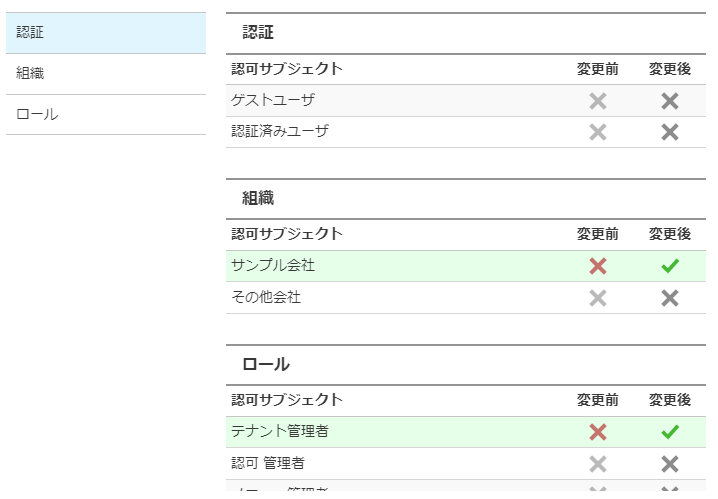Click the 変更前 cross for 認可 管理者
The width and height of the screenshot is (718, 499).
click(x=598, y=464)
